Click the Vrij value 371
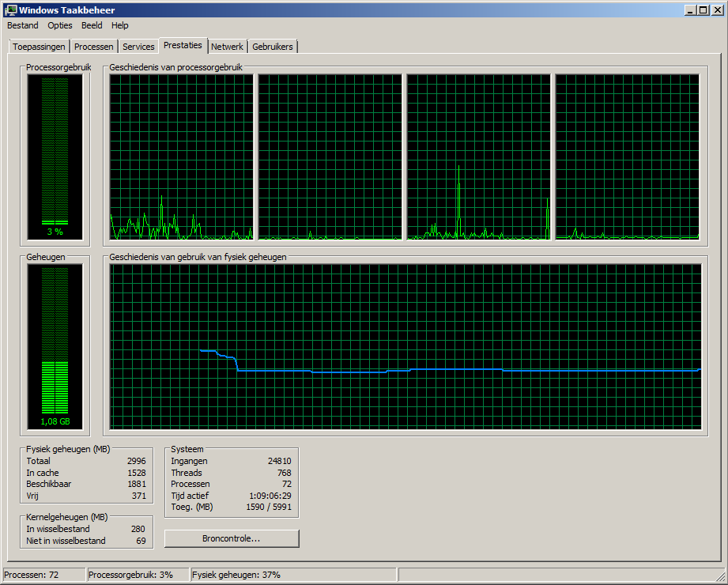 139,496
